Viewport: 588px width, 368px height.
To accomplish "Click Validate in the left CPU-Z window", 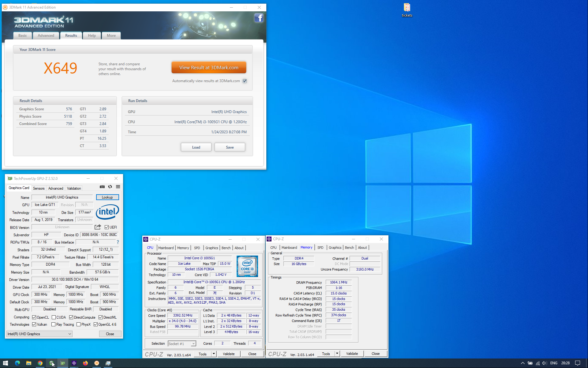I will [x=229, y=354].
